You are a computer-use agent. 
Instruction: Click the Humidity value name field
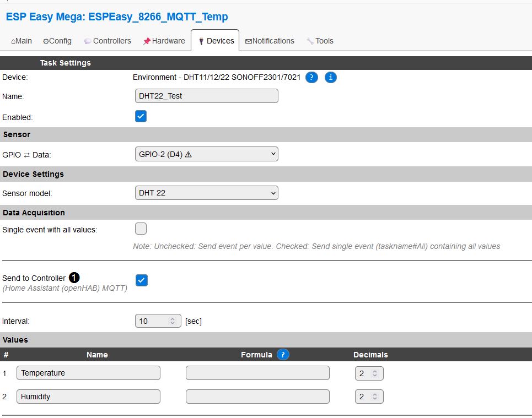(88, 397)
